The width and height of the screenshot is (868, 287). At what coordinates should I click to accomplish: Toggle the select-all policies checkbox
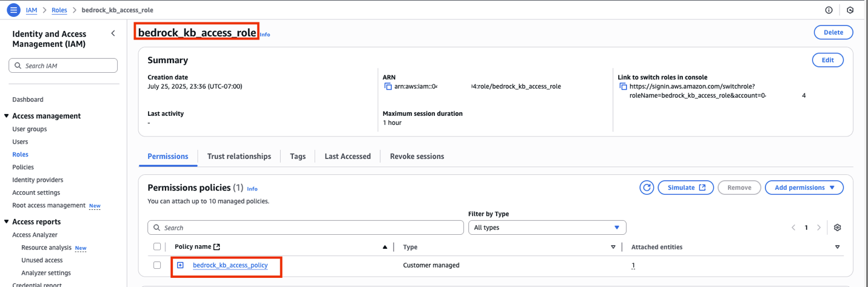click(x=157, y=247)
